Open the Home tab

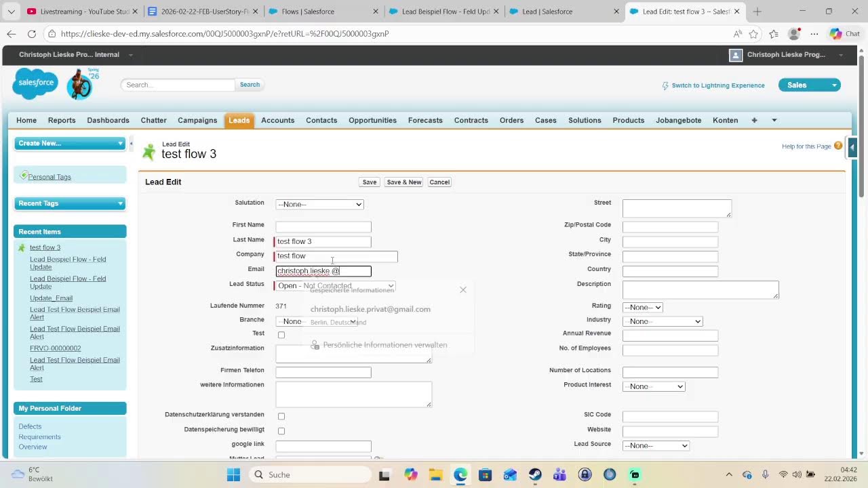pyautogui.click(x=26, y=120)
